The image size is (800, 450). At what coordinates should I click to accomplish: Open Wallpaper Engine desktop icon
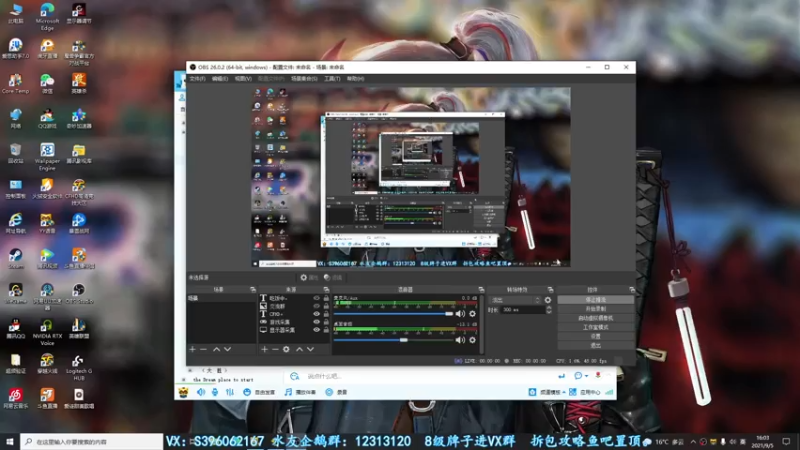[x=47, y=156]
